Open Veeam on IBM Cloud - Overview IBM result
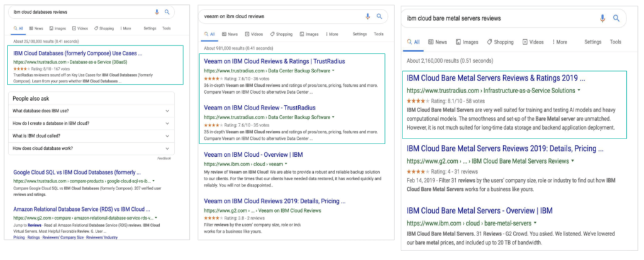Viewport: 644px width, 260px height. click(x=253, y=155)
